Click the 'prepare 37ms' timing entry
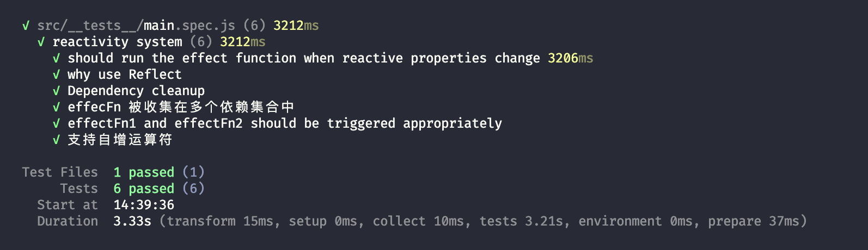 pos(754,221)
